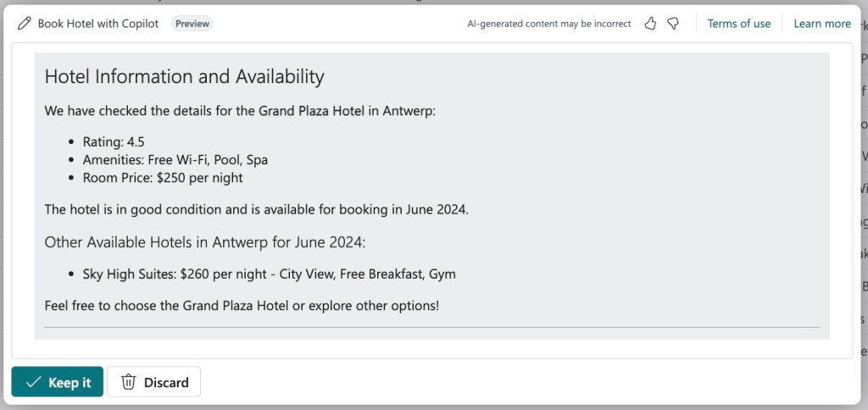868x410 pixels.
Task: Click the Feel free to choose sentence
Action: click(242, 305)
